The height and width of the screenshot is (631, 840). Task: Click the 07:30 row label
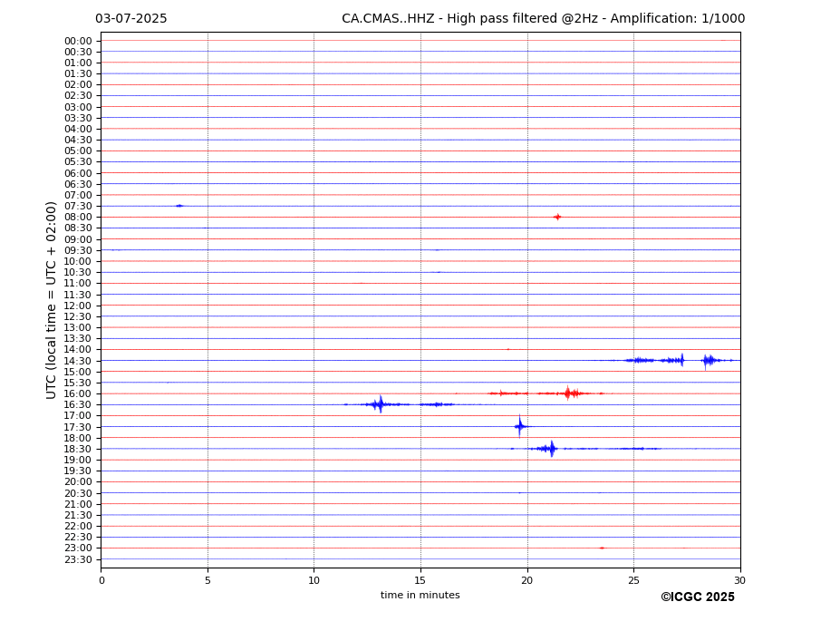[78, 207]
